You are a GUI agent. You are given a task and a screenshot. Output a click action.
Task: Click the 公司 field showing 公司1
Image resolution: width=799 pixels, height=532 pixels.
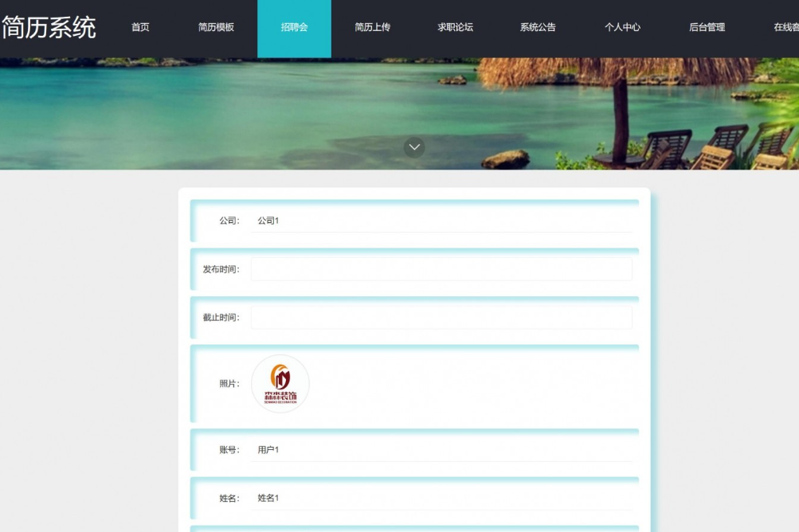[441, 221]
